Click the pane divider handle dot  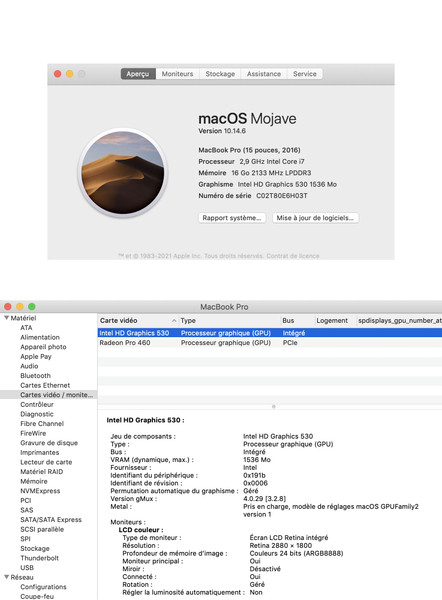(x=274, y=407)
